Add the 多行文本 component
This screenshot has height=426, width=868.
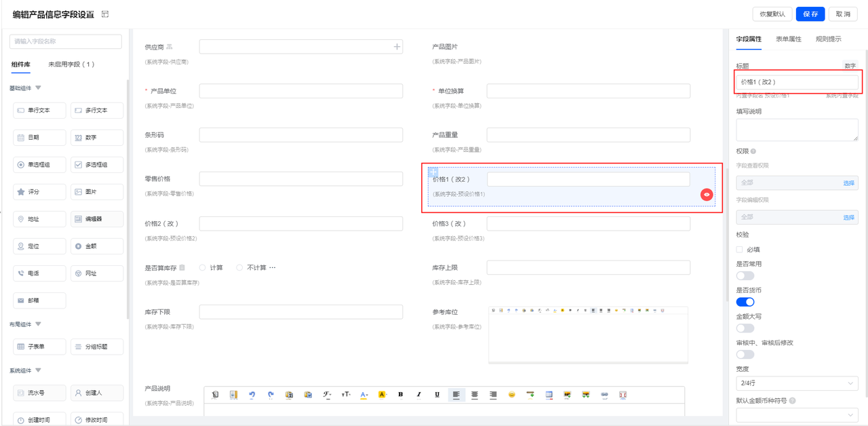(97, 110)
